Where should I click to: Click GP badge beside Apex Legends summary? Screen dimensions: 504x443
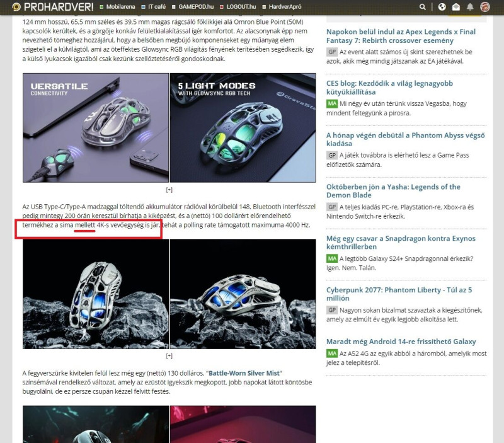(x=332, y=52)
